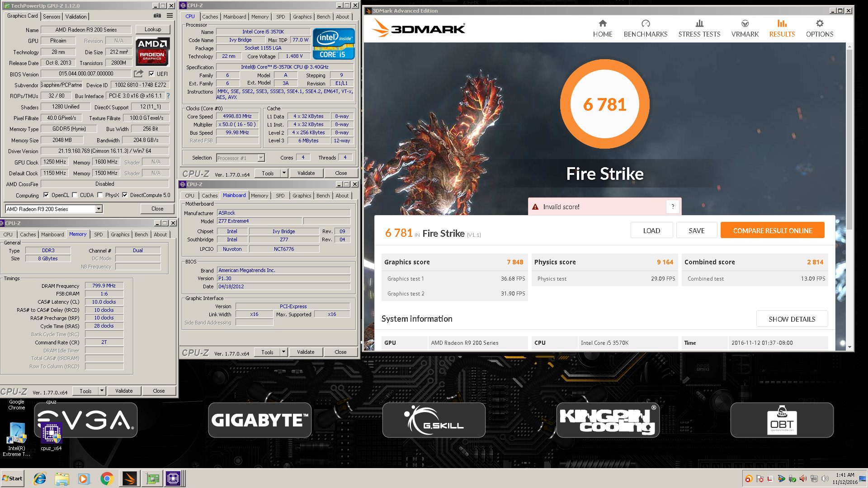Toggle the OpenCL checkbox

tap(46, 195)
